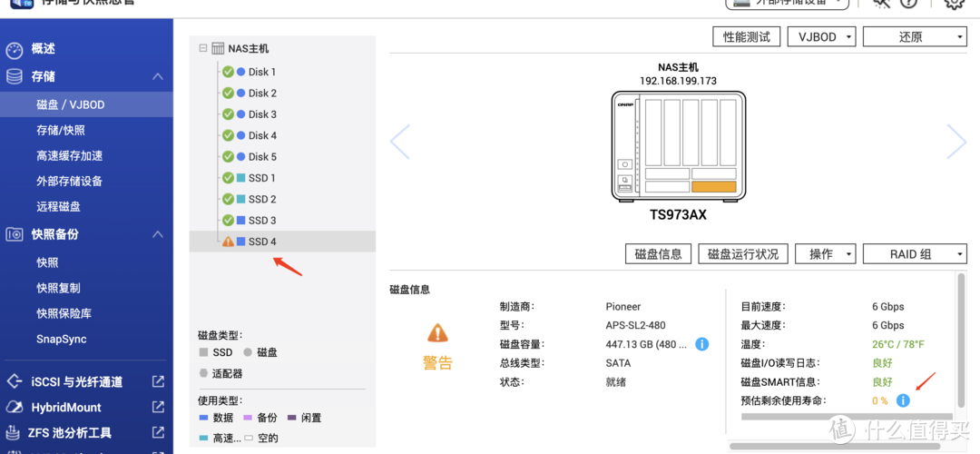Click the HybridMount cloud icon
Viewport: 980px width, 454px height.
15,407
